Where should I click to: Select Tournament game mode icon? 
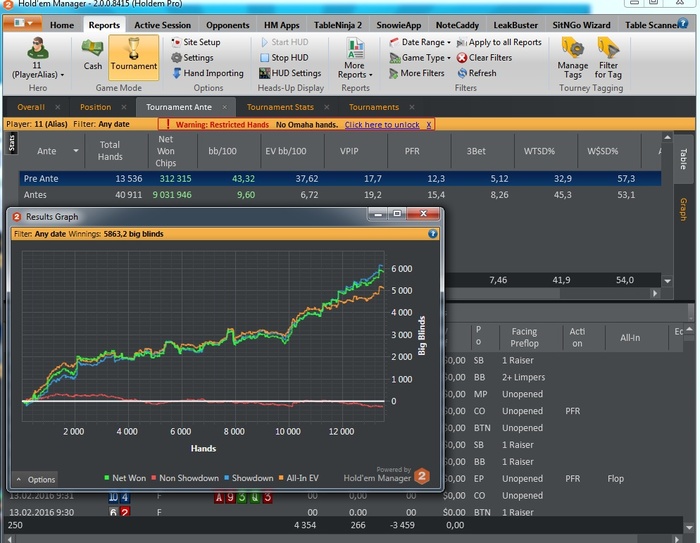134,53
